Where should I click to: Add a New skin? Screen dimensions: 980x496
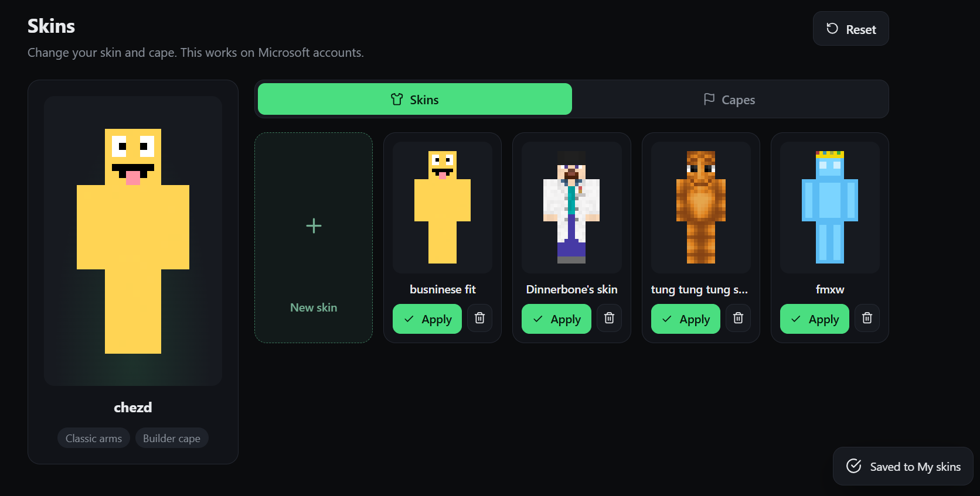click(314, 238)
